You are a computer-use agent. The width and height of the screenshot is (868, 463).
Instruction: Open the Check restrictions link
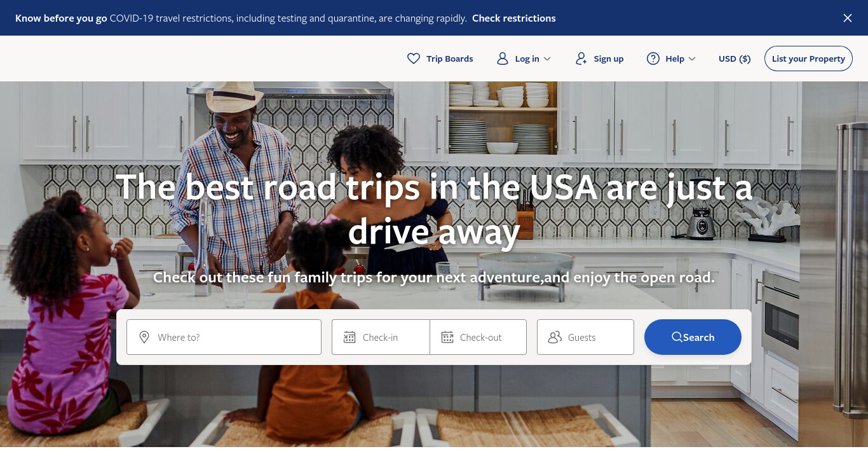point(514,18)
